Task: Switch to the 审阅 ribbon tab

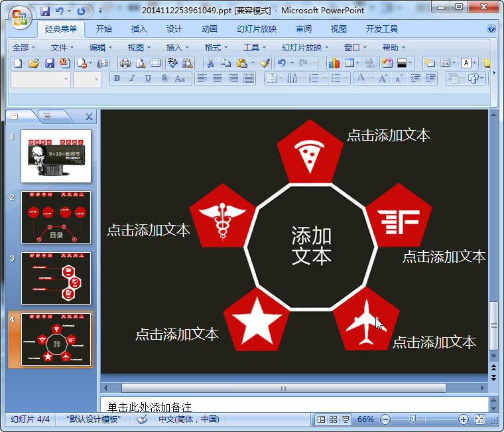Action: point(304,29)
